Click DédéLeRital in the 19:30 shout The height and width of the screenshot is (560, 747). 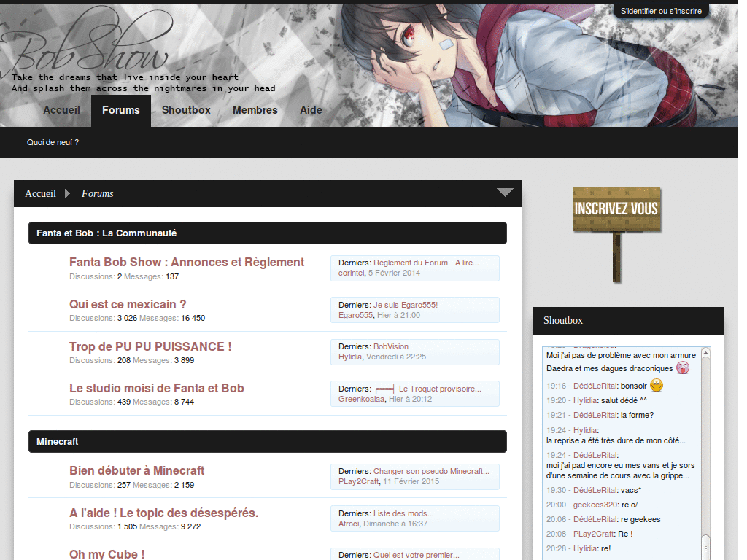pyautogui.click(x=595, y=490)
